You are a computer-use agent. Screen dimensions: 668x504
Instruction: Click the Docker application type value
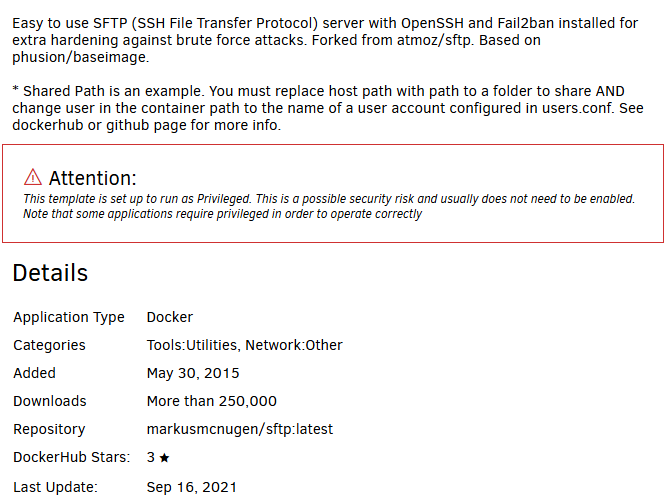pyautogui.click(x=170, y=317)
